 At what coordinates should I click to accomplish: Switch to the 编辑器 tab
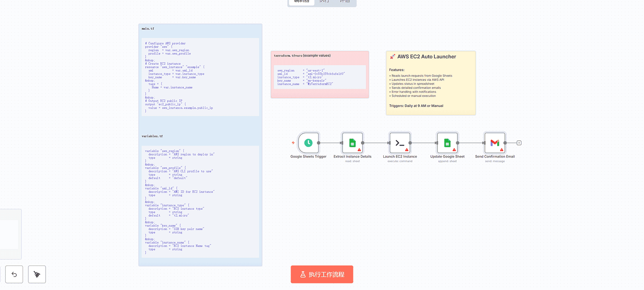click(301, 2)
